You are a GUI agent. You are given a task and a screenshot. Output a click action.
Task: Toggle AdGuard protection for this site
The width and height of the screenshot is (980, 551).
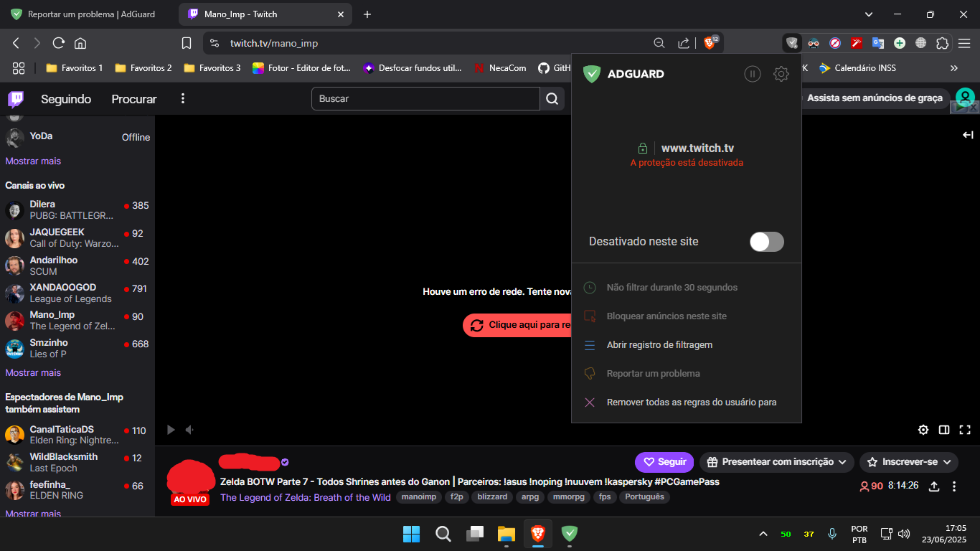[x=766, y=242]
